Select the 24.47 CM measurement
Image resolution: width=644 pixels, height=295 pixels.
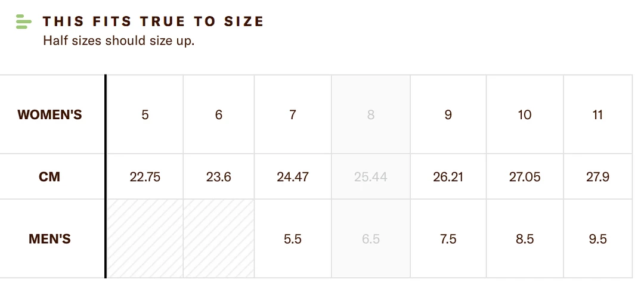293,177
